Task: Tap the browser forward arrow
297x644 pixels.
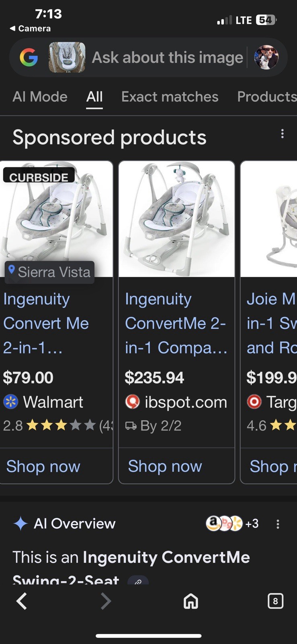Action: tap(105, 601)
